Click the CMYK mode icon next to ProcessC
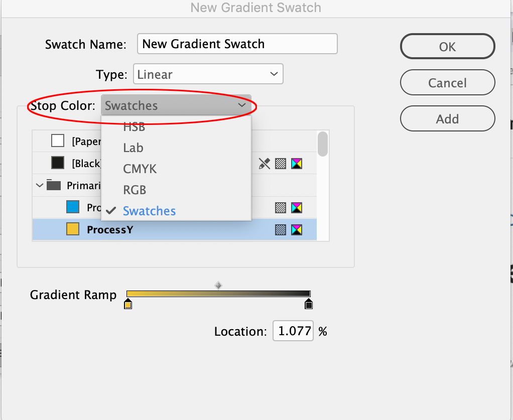 297,207
